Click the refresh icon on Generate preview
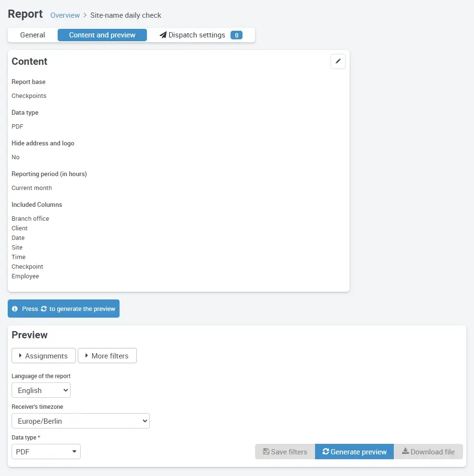The height and width of the screenshot is (476, 474). 326,452
